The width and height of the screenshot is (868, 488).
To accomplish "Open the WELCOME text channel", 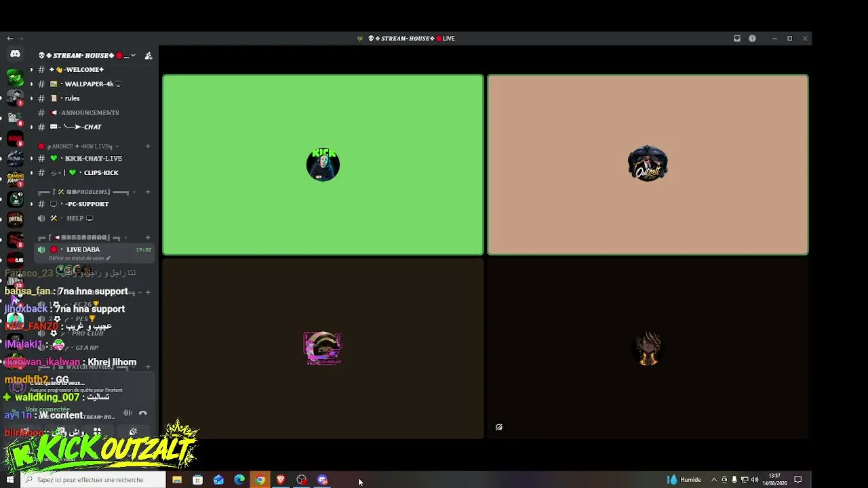I will (x=94, y=70).
